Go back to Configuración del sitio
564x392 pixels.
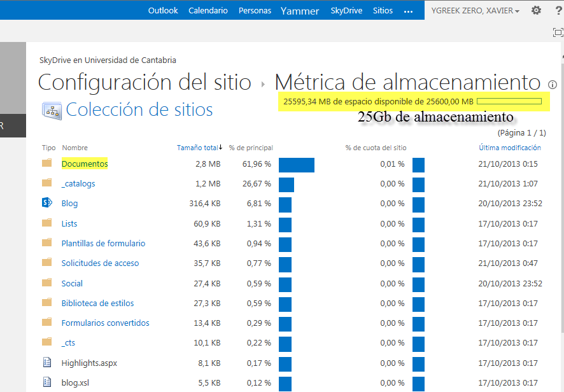(145, 82)
